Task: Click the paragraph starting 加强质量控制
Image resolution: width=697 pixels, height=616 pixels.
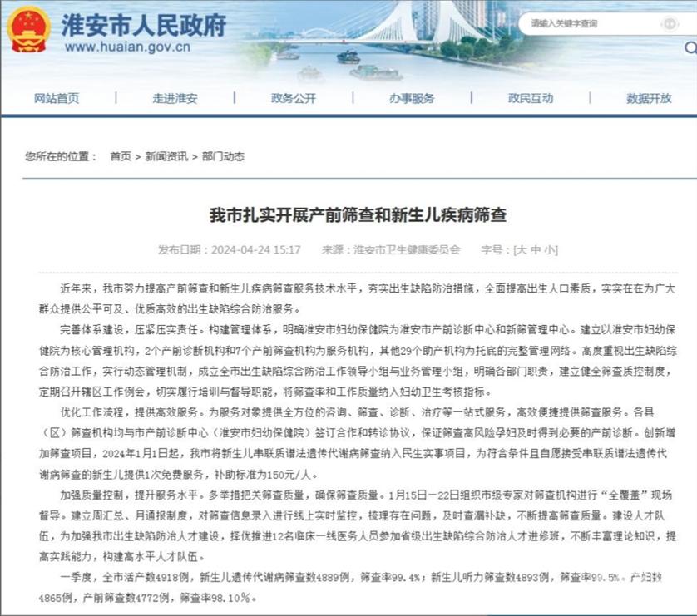Action: click(358, 526)
